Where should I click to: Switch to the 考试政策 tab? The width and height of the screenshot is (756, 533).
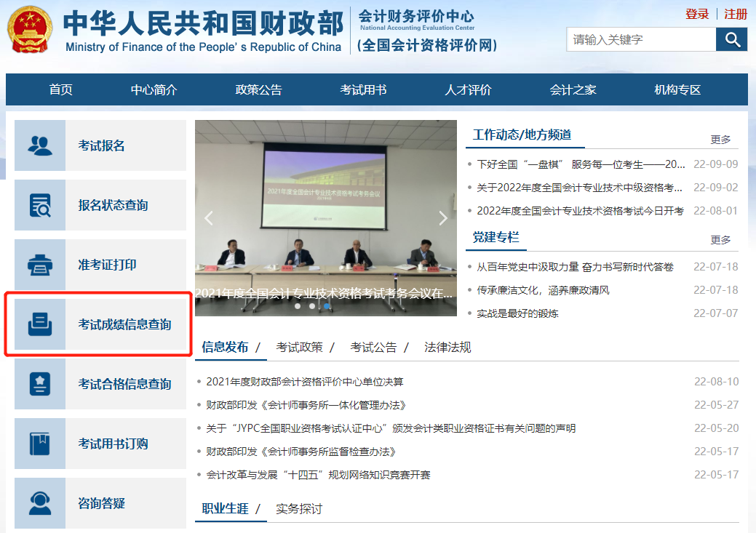coord(299,347)
